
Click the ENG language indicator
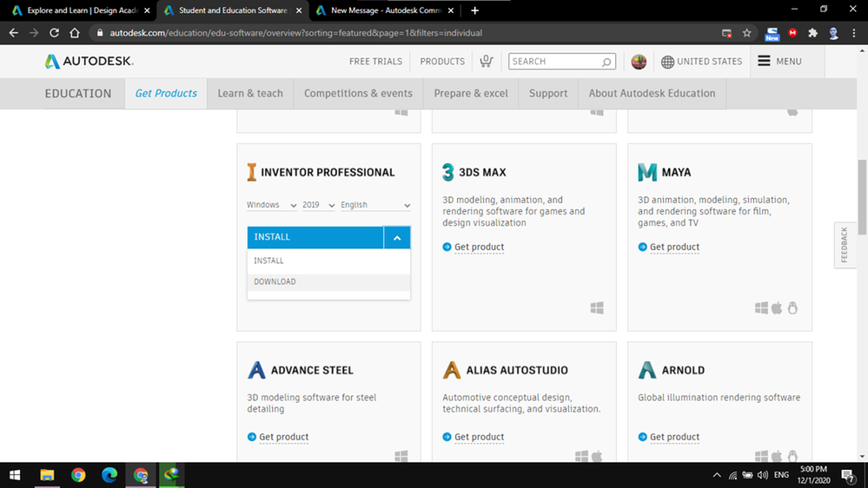click(781, 475)
